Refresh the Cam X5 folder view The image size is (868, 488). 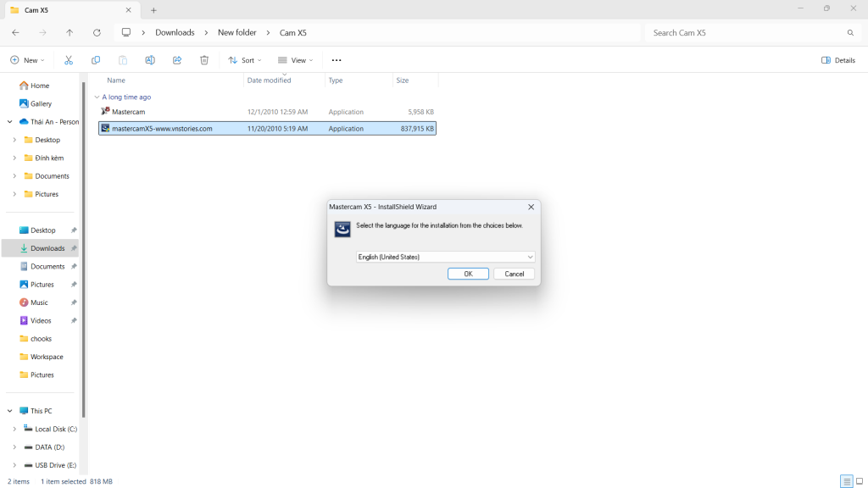[97, 33]
